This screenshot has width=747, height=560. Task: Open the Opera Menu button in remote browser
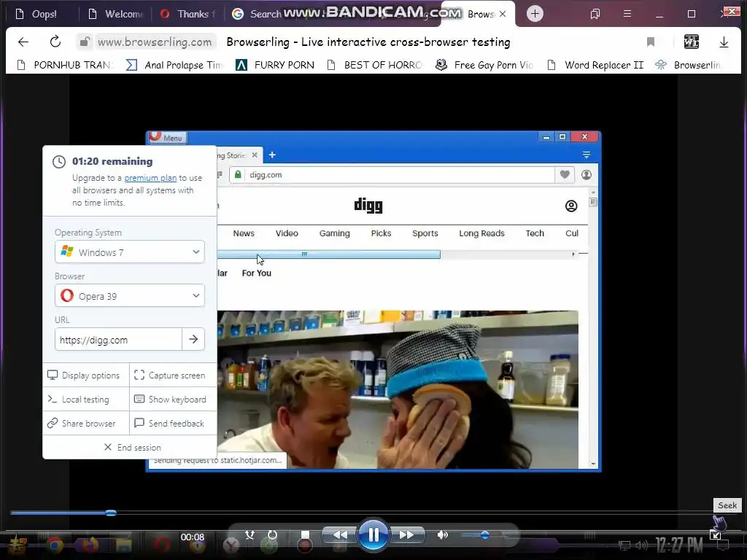(x=167, y=137)
